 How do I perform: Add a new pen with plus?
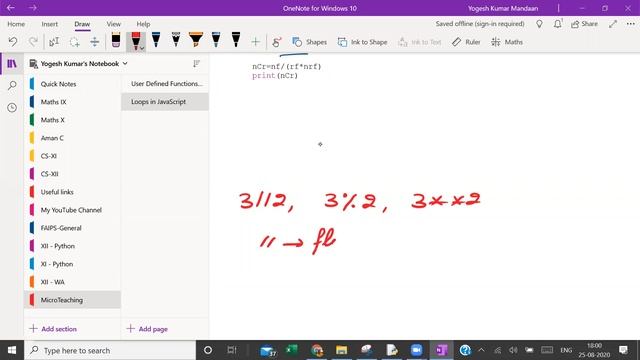pos(256,42)
